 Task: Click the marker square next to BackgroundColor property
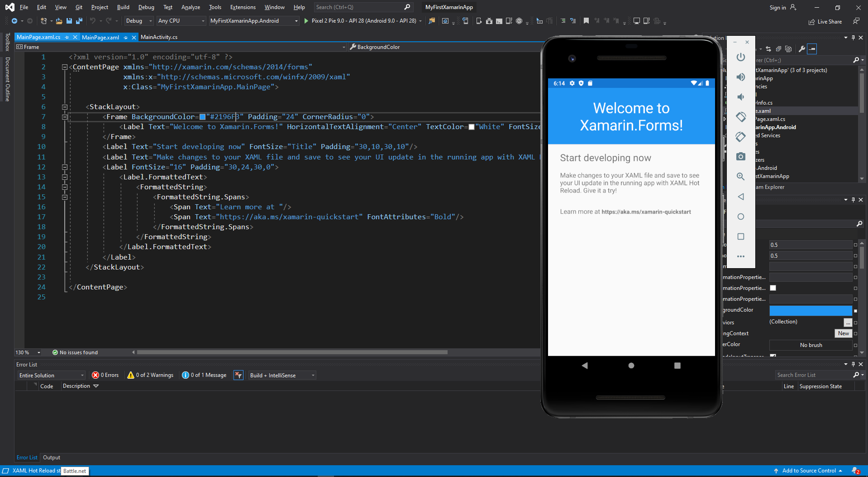click(x=855, y=311)
